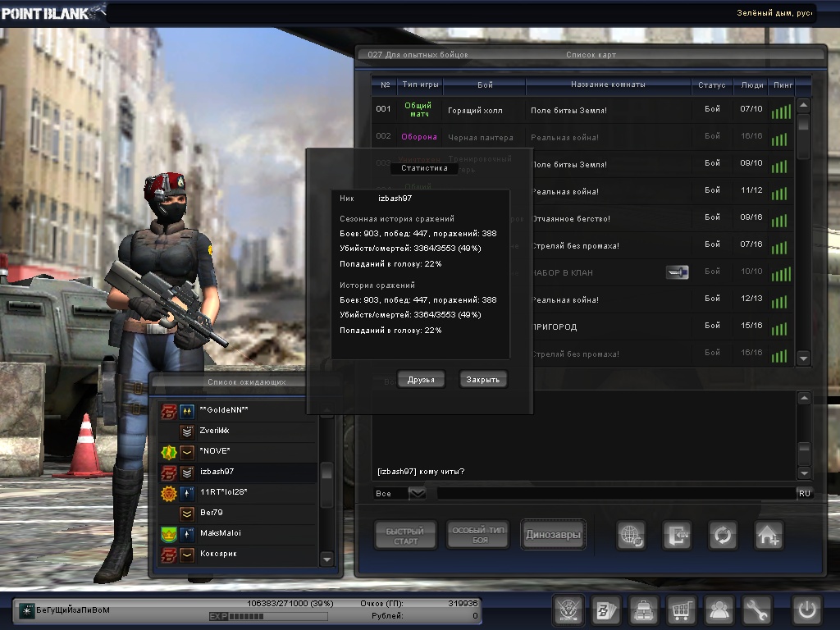Viewport: 840px width, 630px height.
Task: Select the ПРИГОРОД room
Action: pos(663,326)
